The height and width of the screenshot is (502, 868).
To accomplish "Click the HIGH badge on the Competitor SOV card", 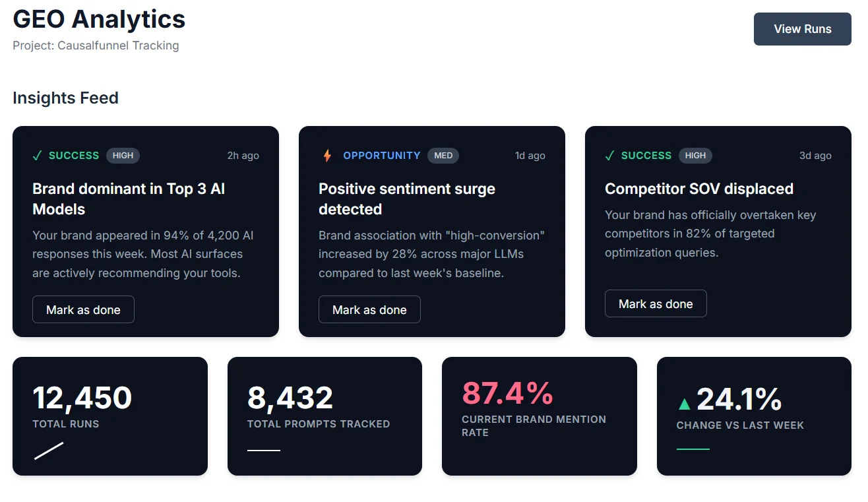I will 695,156.
